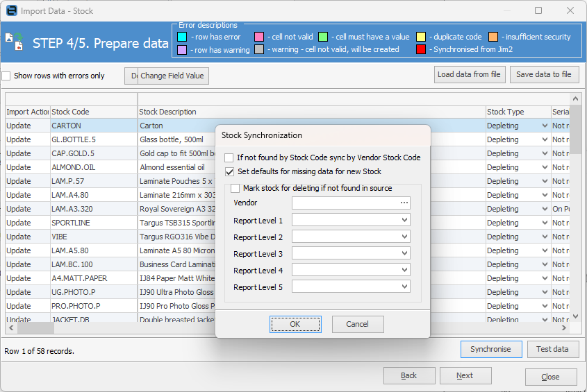Tick Mark stock for deleting checkbox

[235, 188]
